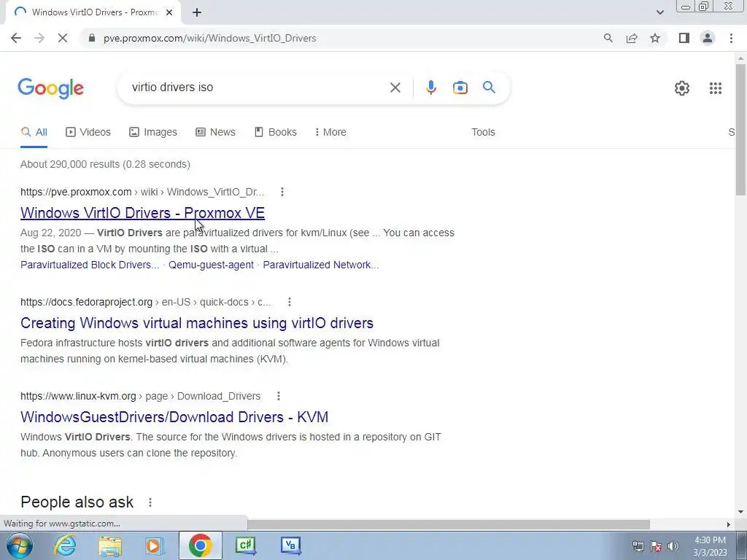
Task: Open the Google apps grid
Action: 715,88
